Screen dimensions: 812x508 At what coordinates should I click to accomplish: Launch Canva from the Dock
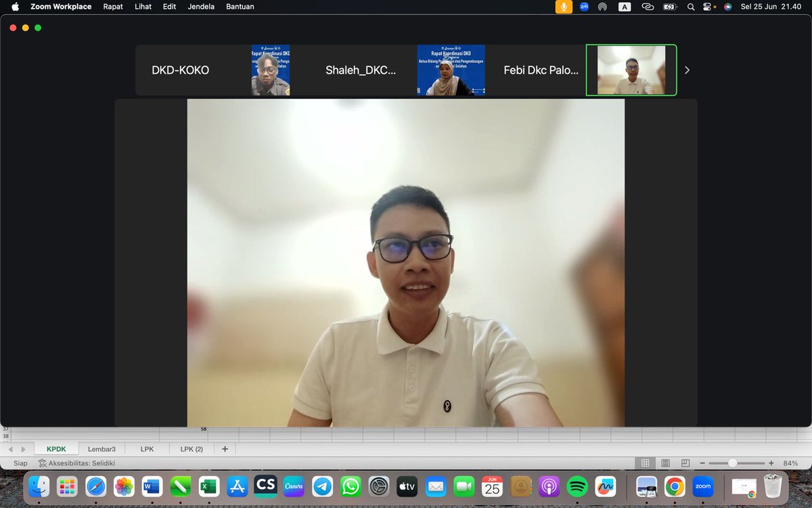click(294, 486)
